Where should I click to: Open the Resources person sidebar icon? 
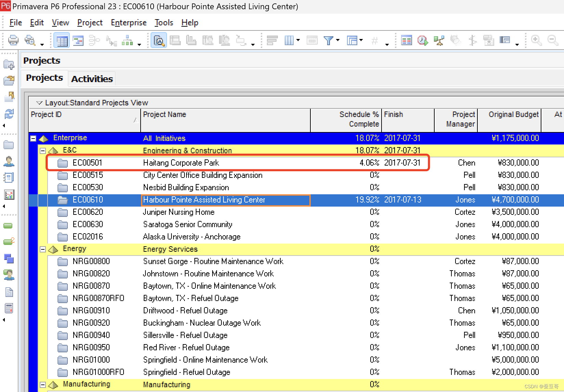[x=9, y=161]
